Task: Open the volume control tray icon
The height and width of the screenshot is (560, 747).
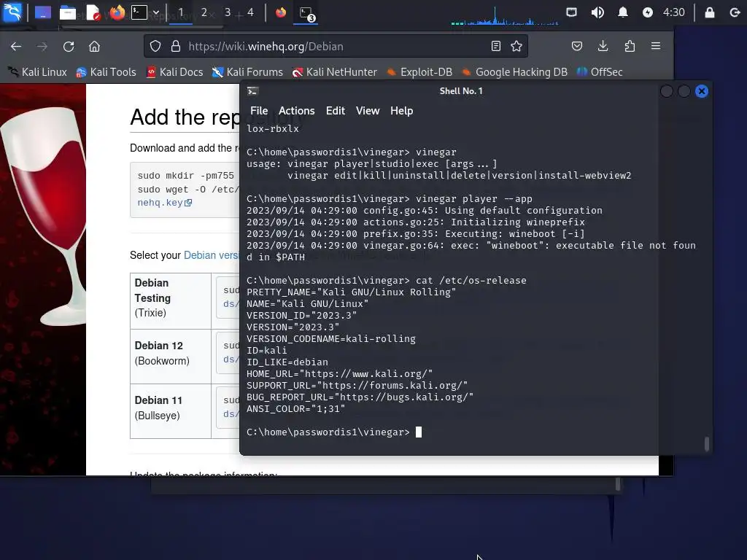Action: tap(597, 12)
